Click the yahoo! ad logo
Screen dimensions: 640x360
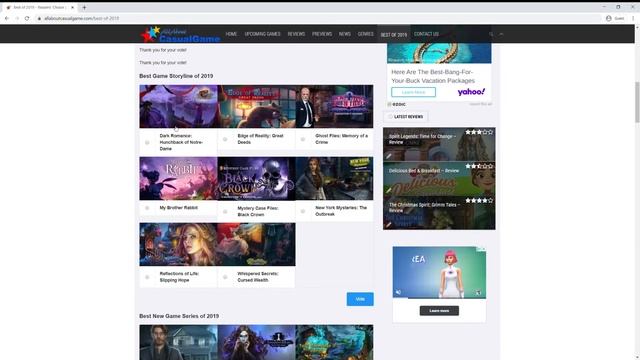click(471, 92)
